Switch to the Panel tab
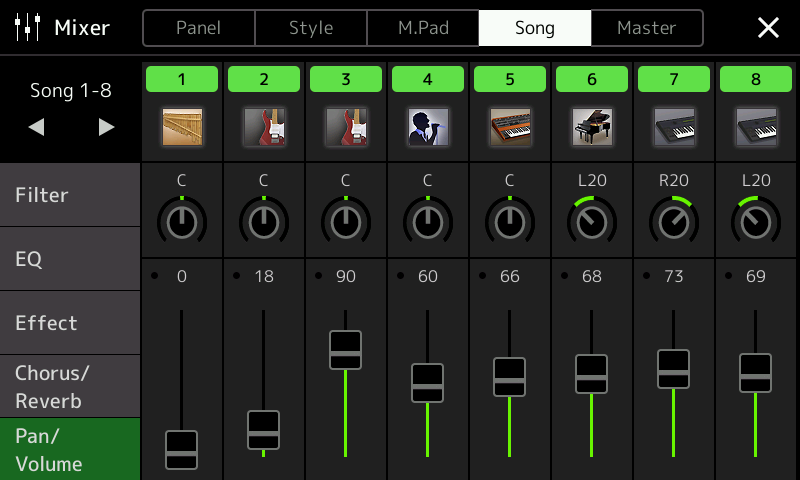The image size is (800, 480). click(x=199, y=28)
